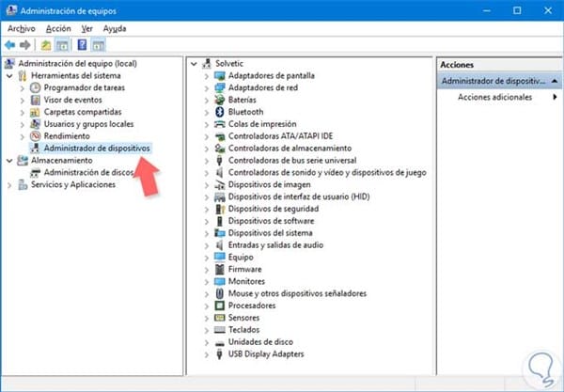The width and height of the screenshot is (564, 392).
Task: Expand the Equipo device category
Action: point(207,258)
